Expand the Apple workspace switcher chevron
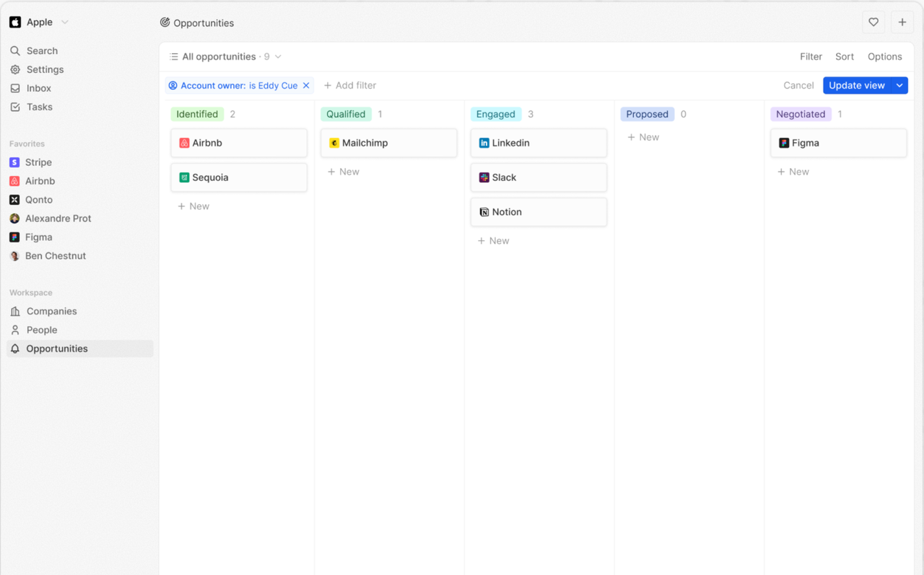 coord(65,22)
